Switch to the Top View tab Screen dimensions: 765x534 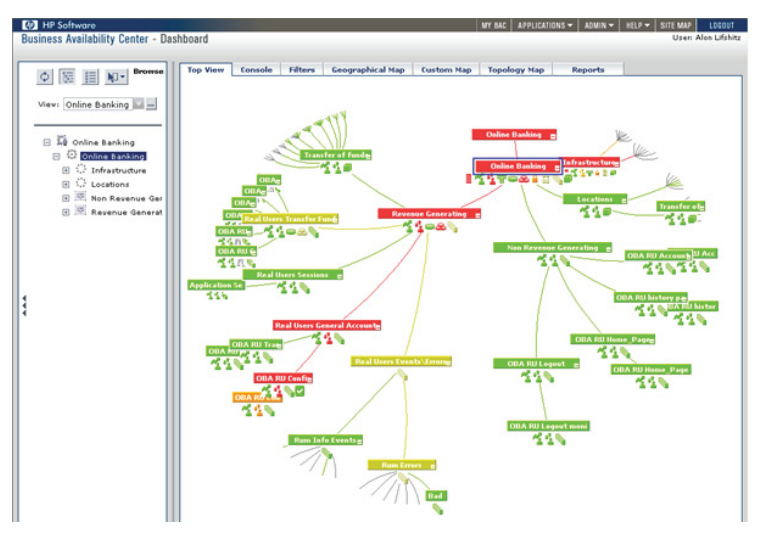pos(205,70)
